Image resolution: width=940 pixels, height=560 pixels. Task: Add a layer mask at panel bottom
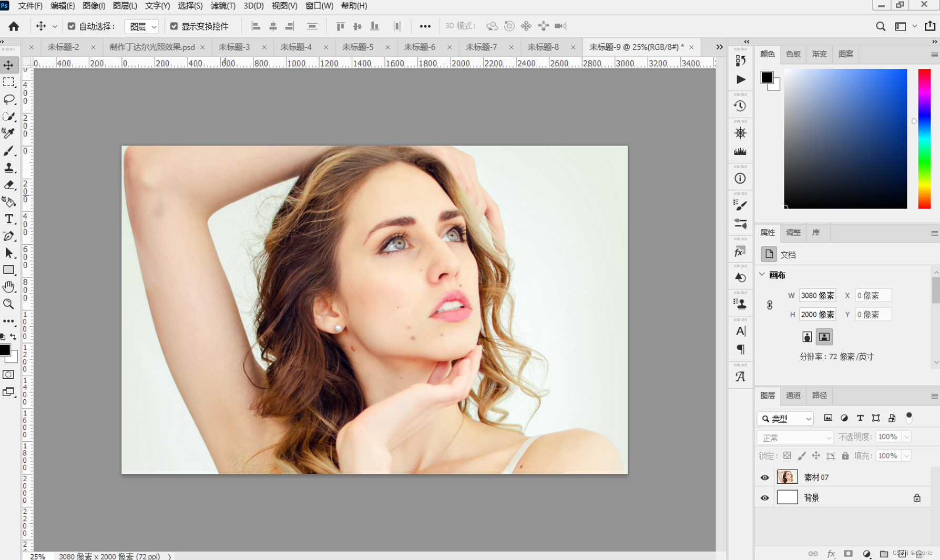tap(849, 554)
